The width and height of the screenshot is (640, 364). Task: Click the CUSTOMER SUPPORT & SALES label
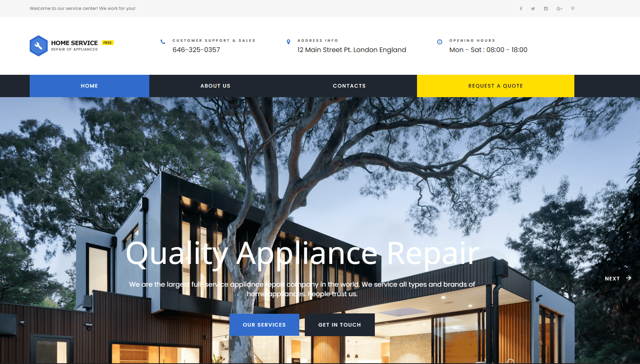[214, 41]
